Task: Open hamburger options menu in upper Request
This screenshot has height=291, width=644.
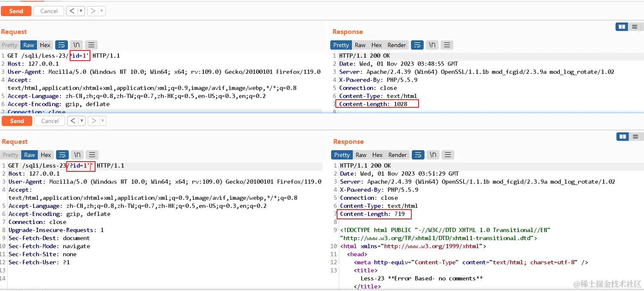Action: [91, 45]
